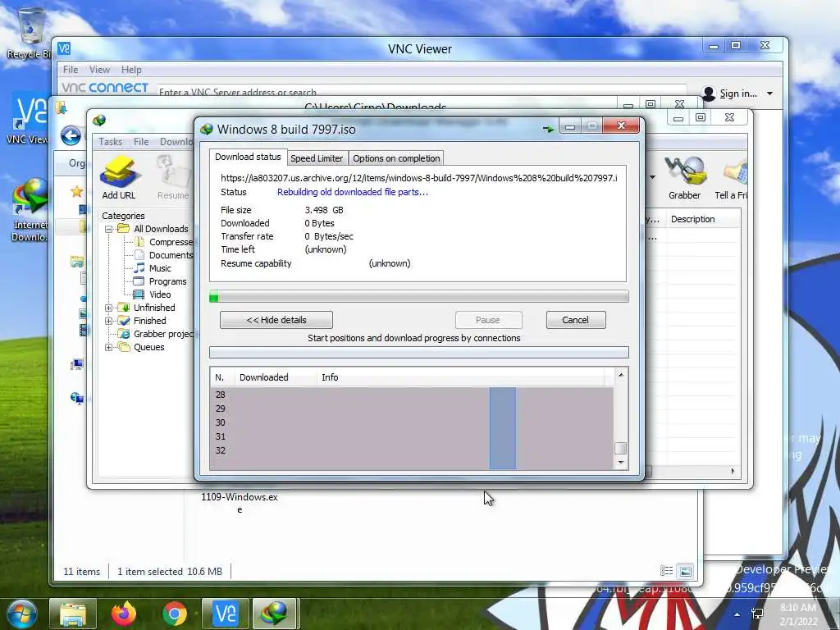Click the VNC Viewer title bar logo

64,48
